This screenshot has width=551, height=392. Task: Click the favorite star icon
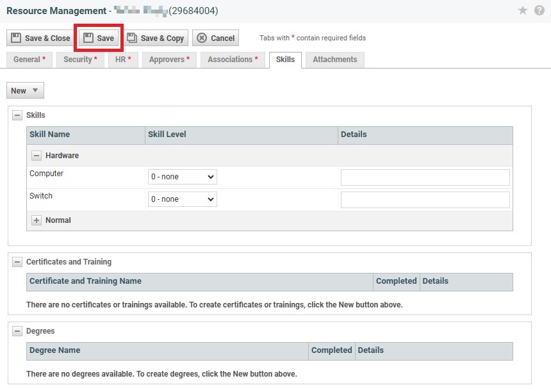pos(523,11)
